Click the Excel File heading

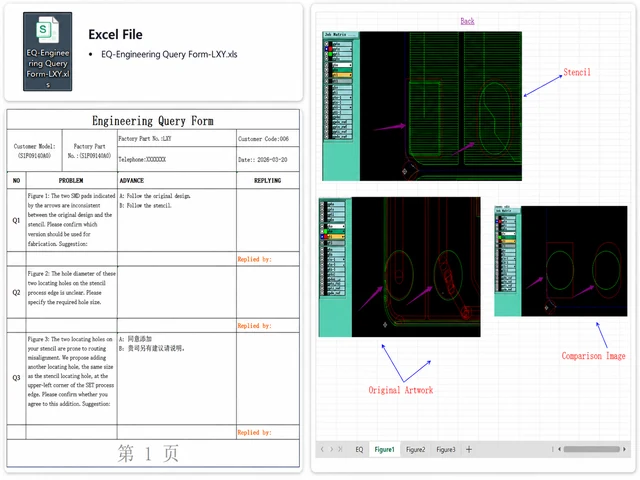[x=116, y=35]
